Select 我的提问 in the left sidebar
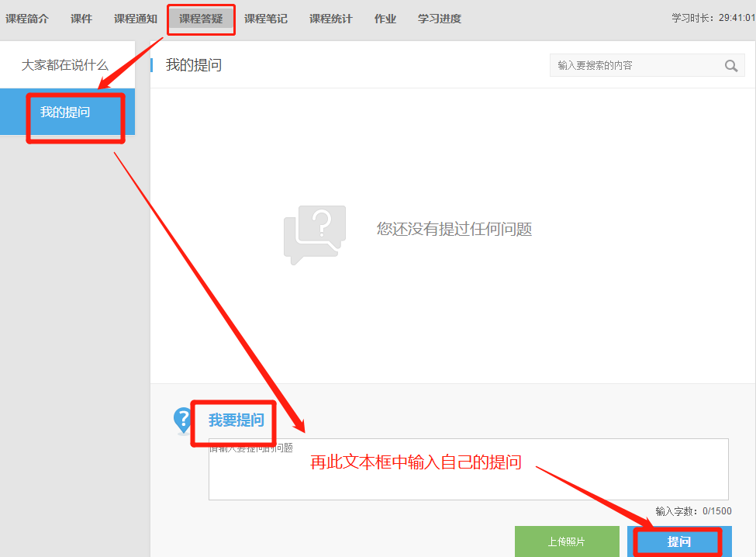Screen dimensions: 756x557 (66, 112)
